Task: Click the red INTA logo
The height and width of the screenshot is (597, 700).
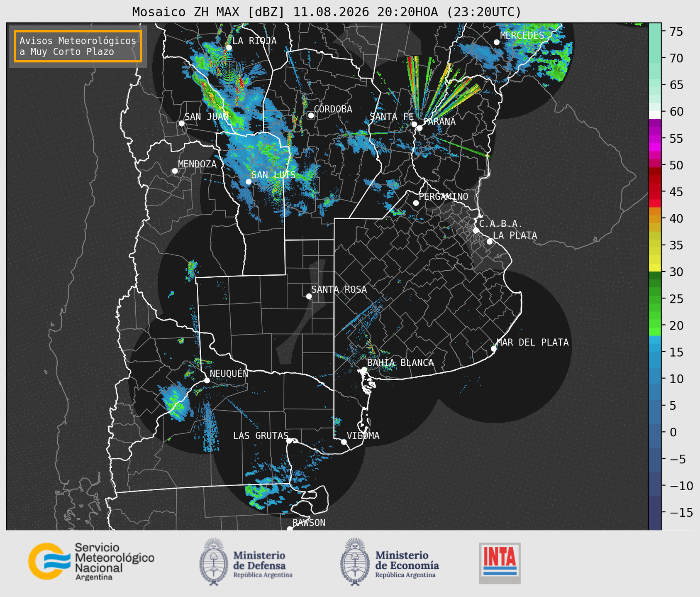Action: 500,563
